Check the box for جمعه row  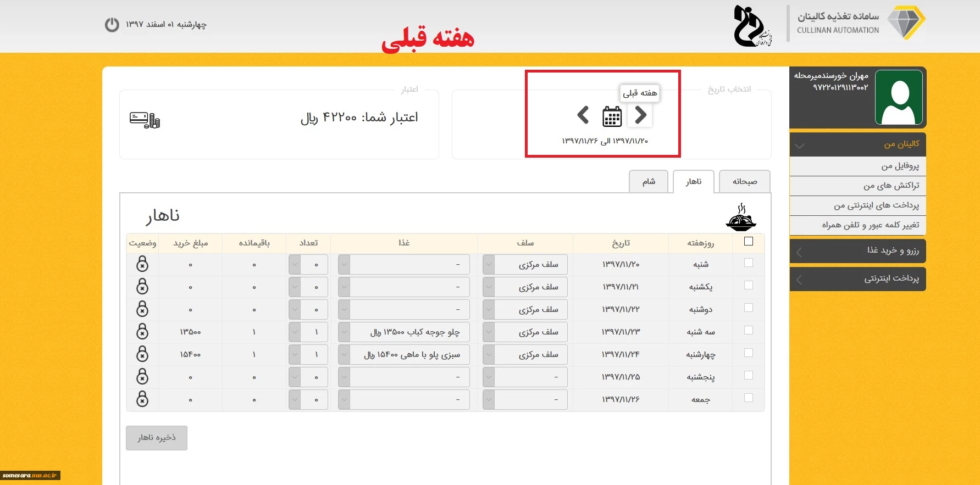click(x=748, y=398)
